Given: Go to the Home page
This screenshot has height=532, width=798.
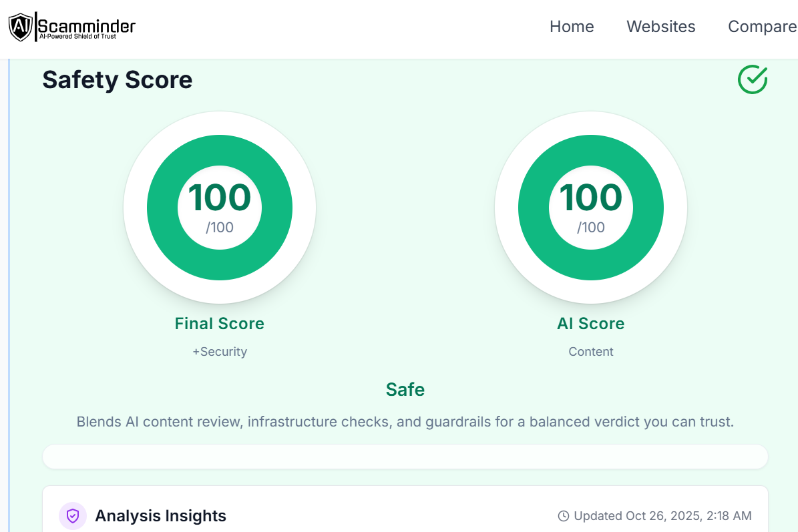Looking at the screenshot, I should click(572, 27).
